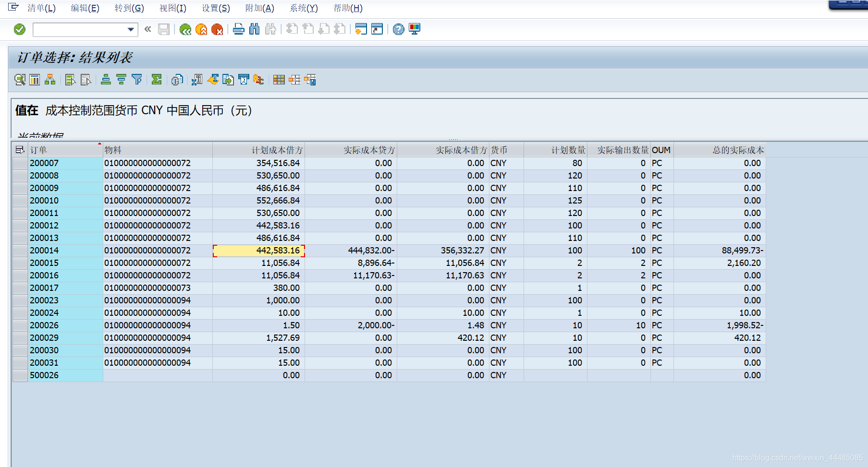Click the Word Processing export icon
This screenshot has width=868, height=467.
213,80
